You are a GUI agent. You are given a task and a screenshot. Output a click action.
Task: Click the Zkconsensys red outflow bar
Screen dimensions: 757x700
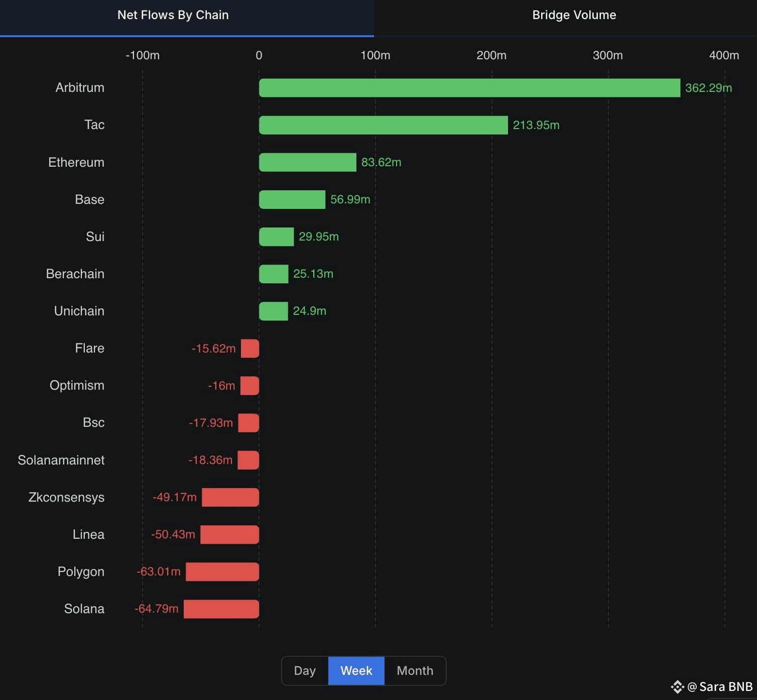click(230, 497)
